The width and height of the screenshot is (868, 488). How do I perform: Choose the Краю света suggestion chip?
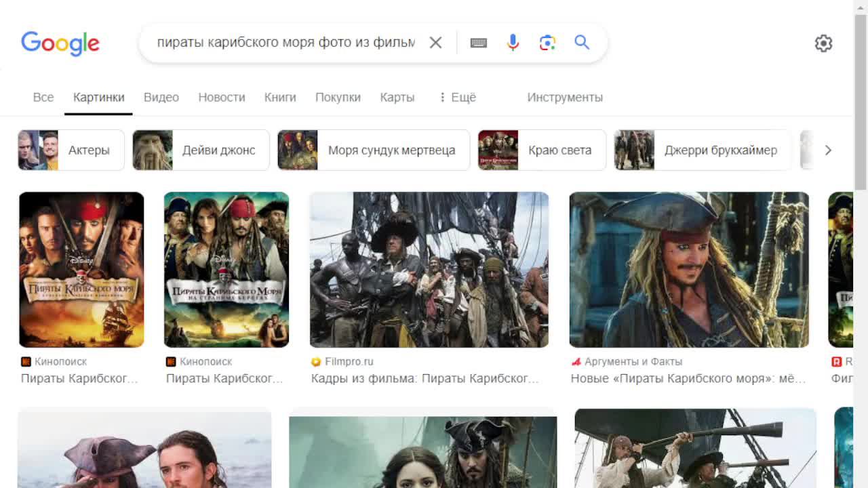point(542,150)
